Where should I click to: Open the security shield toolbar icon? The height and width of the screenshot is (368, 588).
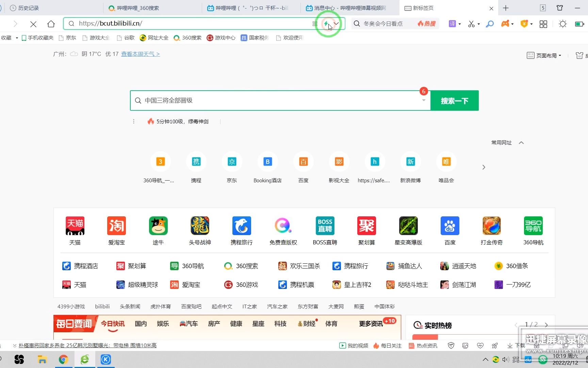tap(524, 24)
